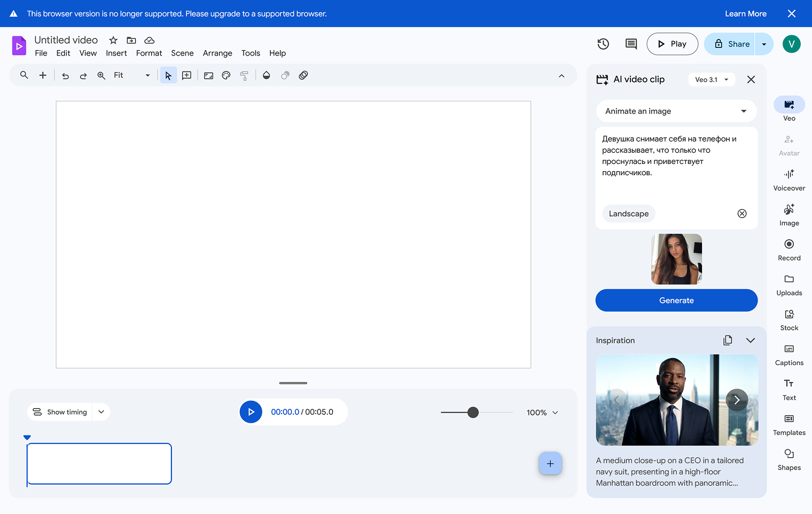Click the Generate button
The height and width of the screenshot is (514, 812).
pos(676,301)
